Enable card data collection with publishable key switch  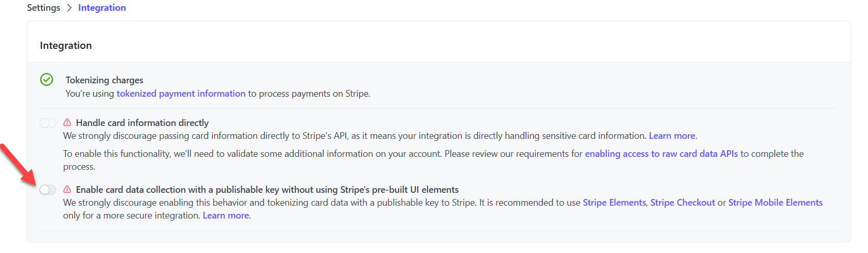pyautogui.click(x=48, y=190)
